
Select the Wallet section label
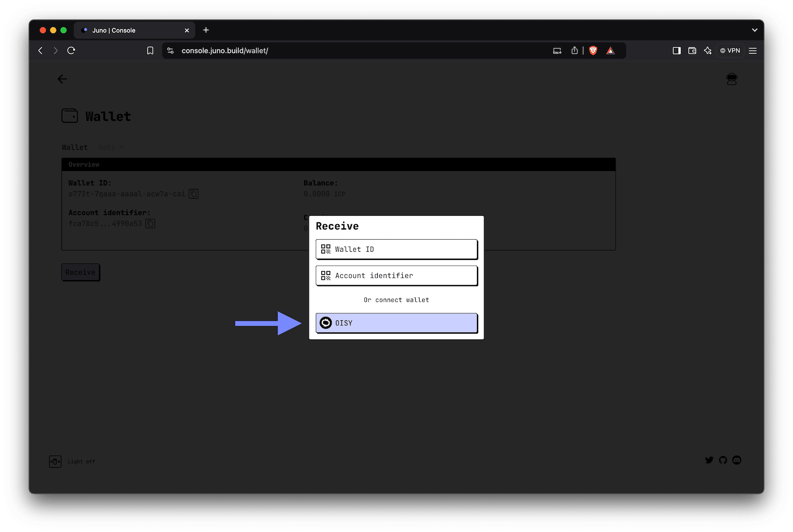point(74,147)
